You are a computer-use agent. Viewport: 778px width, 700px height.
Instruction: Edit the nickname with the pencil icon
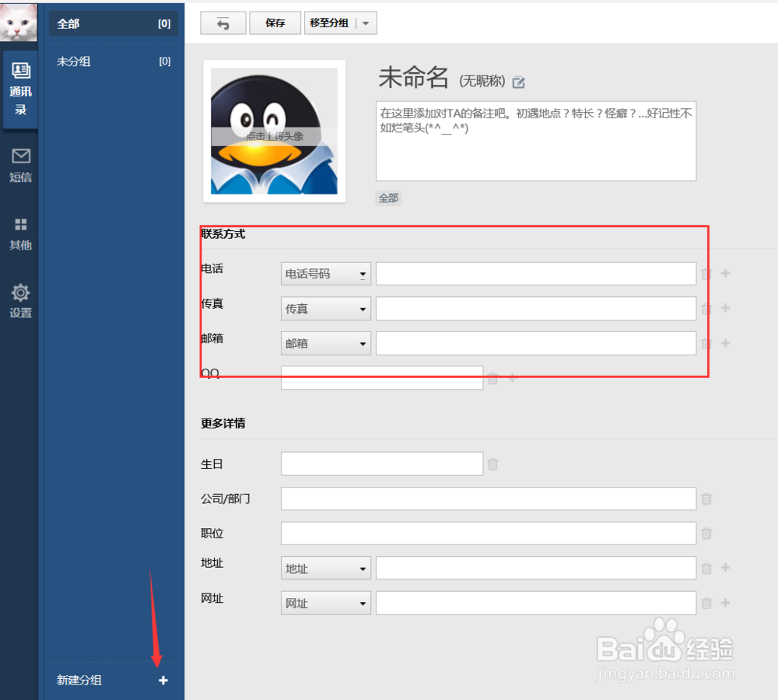coord(518,82)
